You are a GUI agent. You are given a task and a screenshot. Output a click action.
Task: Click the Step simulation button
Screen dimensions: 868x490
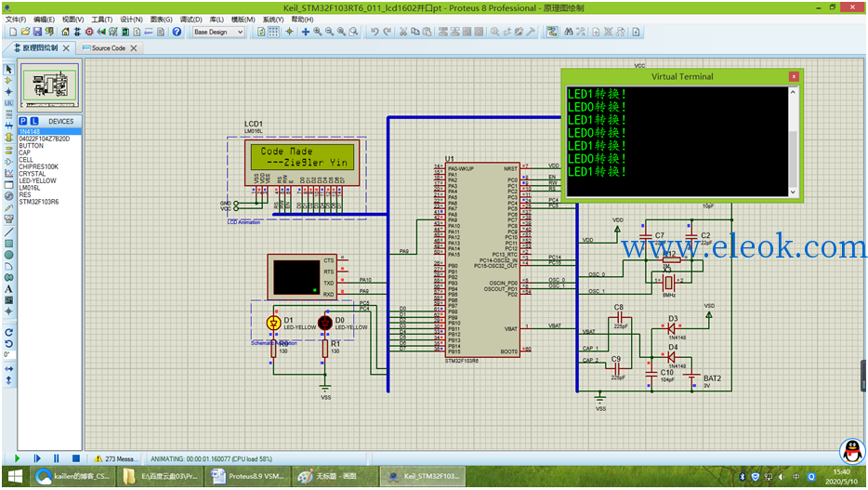[x=37, y=458]
